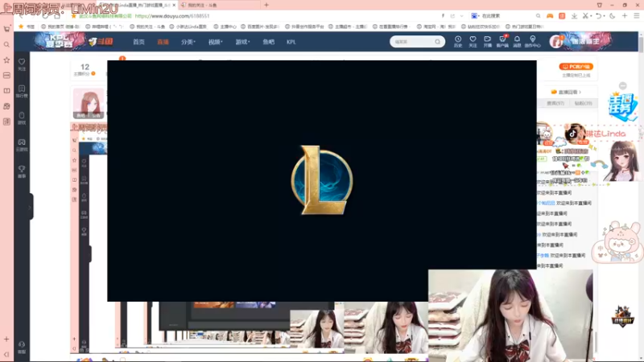Open favorites star in browser left sidebar

click(6, 60)
